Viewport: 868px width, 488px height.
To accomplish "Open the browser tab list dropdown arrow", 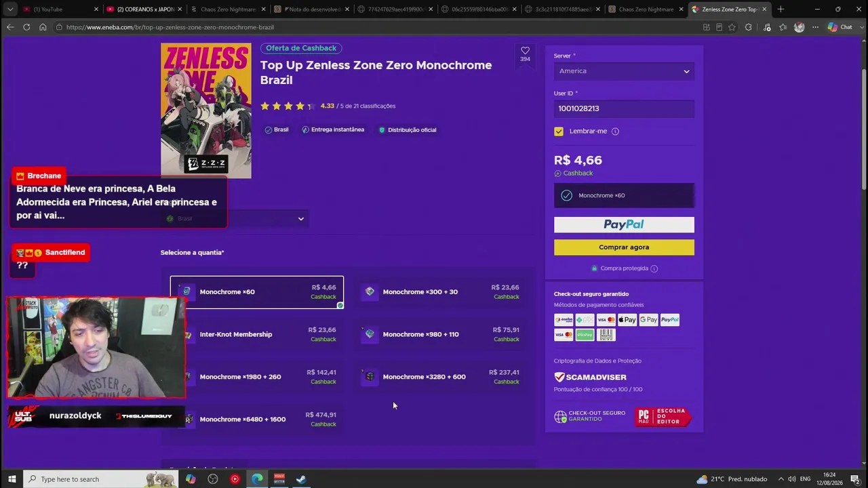I will 9,9.
